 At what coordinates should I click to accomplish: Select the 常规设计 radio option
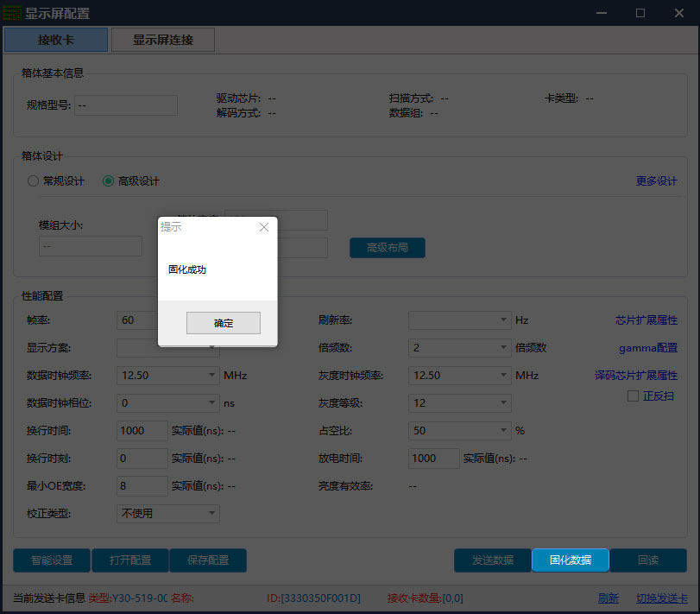tap(56, 180)
